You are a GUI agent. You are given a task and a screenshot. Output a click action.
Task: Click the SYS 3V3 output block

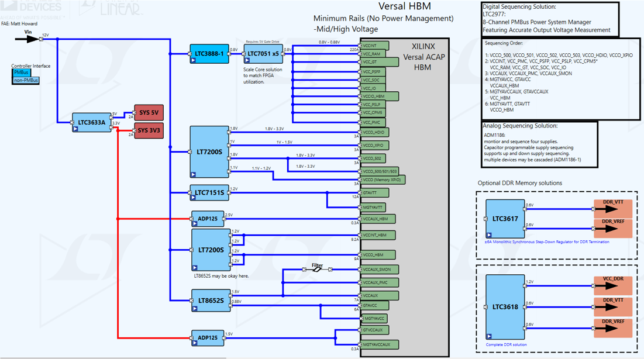click(x=149, y=130)
